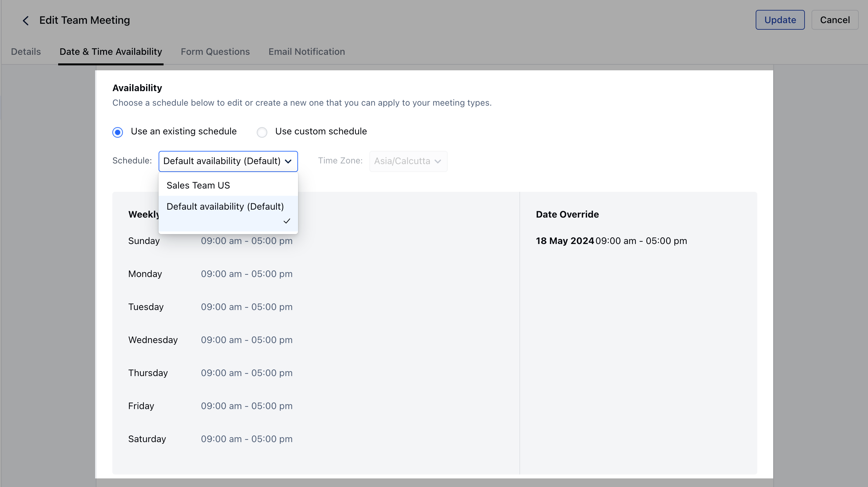Choose Sales Team US schedule option

coord(198,185)
